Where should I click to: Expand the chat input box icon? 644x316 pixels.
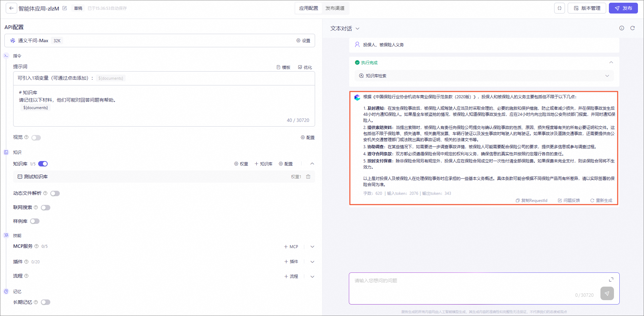click(x=611, y=280)
